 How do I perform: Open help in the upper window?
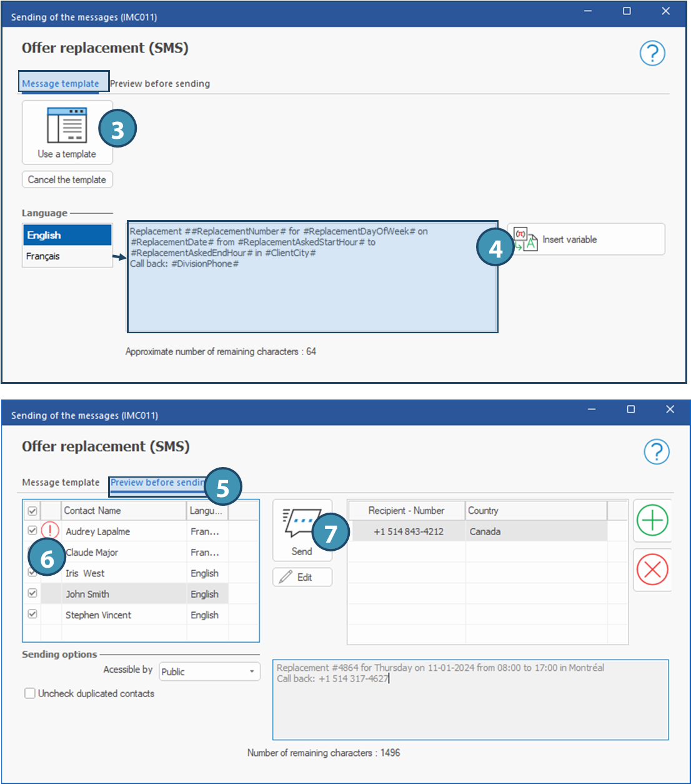pos(652,53)
